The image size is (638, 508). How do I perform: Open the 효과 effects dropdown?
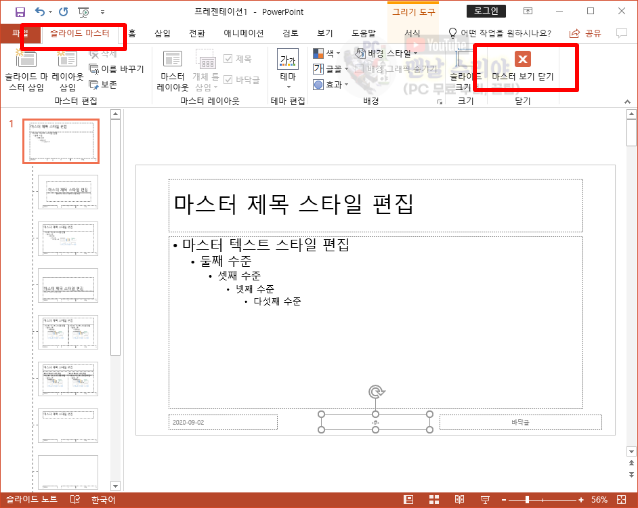pyautogui.click(x=331, y=85)
